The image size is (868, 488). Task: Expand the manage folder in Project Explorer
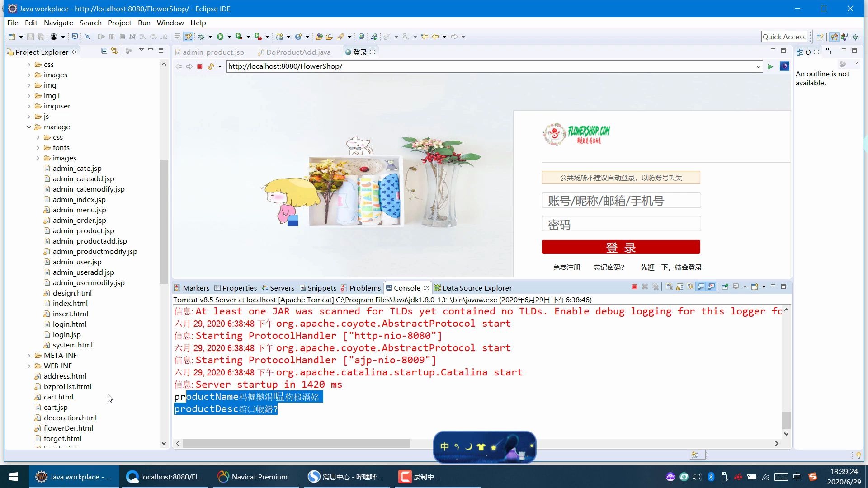[x=28, y=127]
